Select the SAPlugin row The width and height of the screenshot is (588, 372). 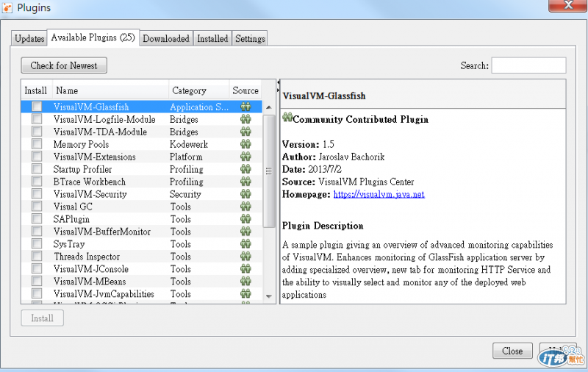click(142, 219)
